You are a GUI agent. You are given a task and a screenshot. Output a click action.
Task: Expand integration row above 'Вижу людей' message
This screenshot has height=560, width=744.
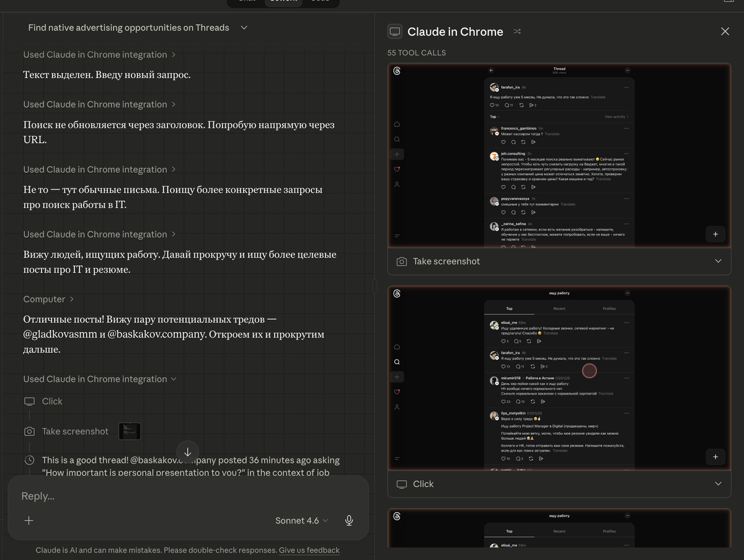[x=99, y=234]
